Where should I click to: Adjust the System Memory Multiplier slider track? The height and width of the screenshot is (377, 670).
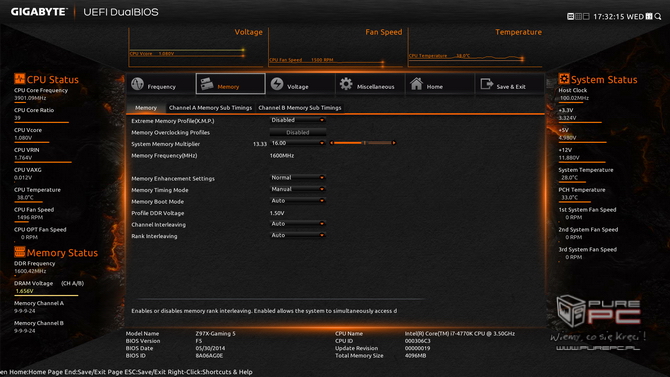tap(362, 143)
